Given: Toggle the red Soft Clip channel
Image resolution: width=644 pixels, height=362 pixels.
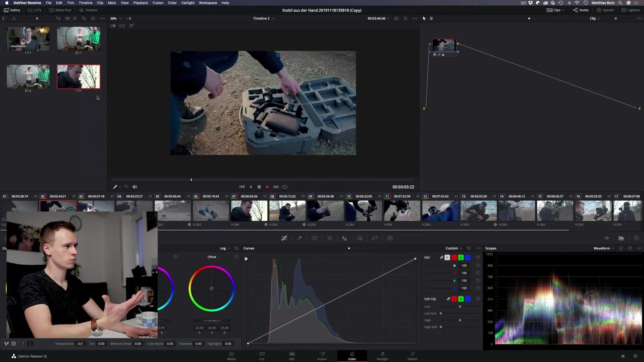Looking at the screenshot, I should click(x=454, y=299).
